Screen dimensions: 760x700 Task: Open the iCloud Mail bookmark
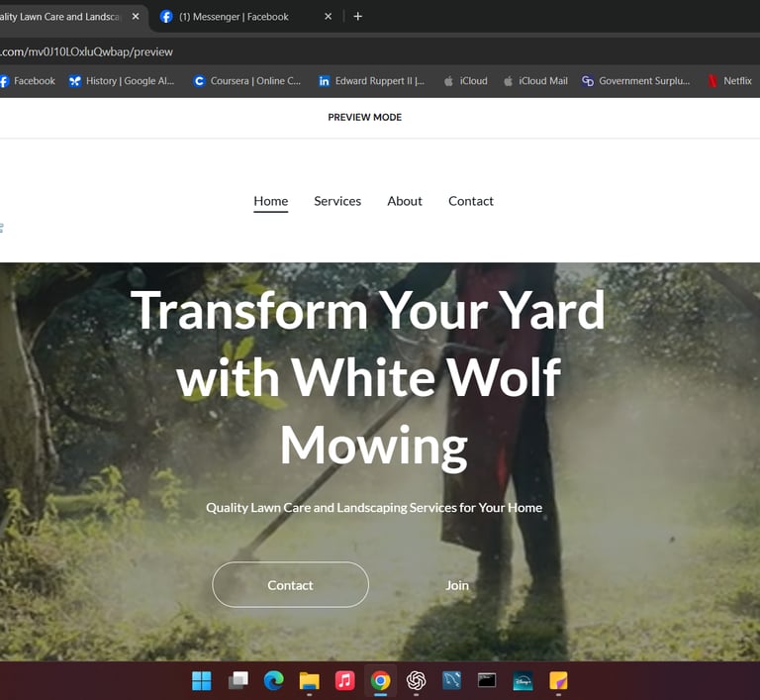(535, 81)
